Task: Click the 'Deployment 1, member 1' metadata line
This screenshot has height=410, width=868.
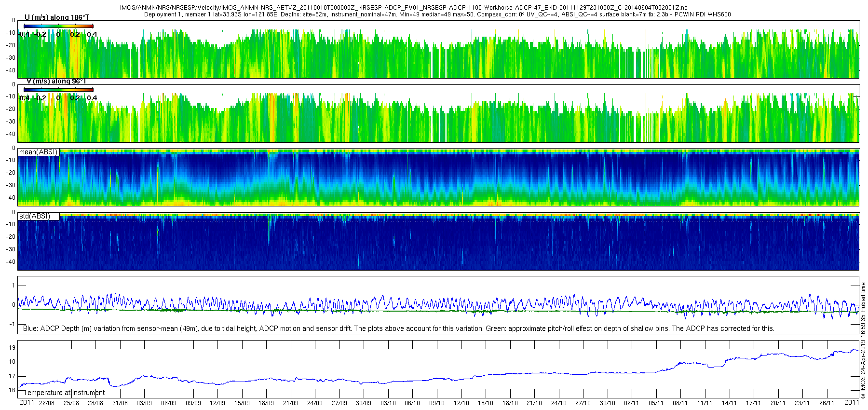Action: [x=437, y=14]
